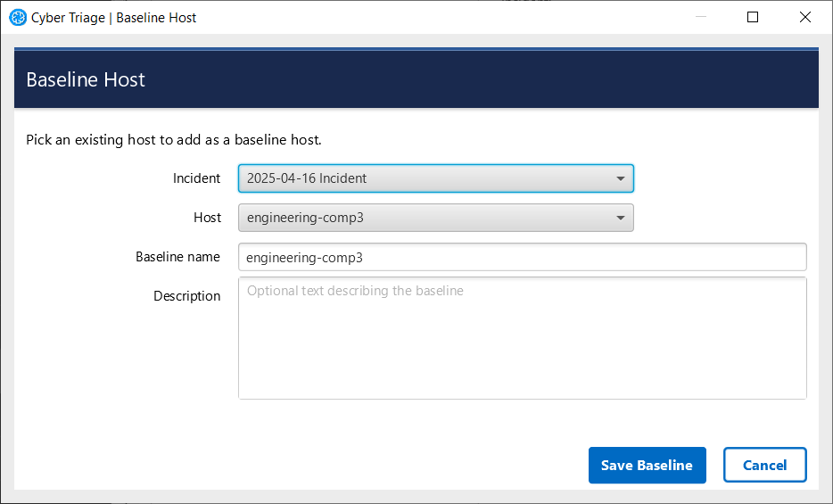Viewport: 833px width, 504px height.
Task: Click into the Description text area
Action: coord(522,339)
